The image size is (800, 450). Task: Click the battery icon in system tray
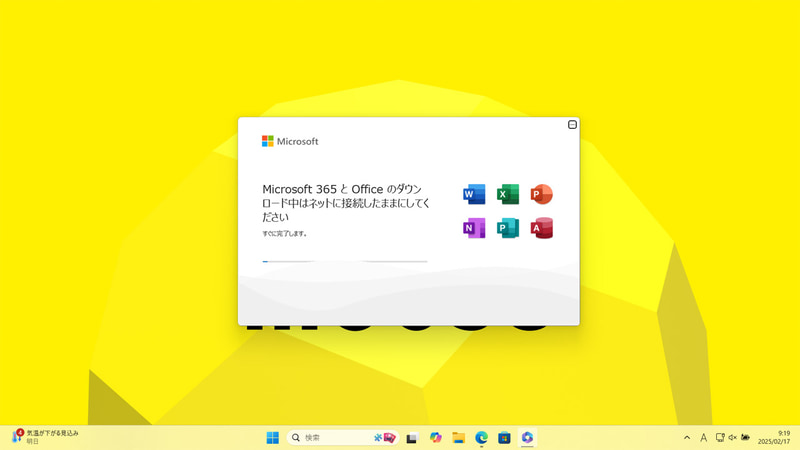pyautogui.click(x=745, y=437)
